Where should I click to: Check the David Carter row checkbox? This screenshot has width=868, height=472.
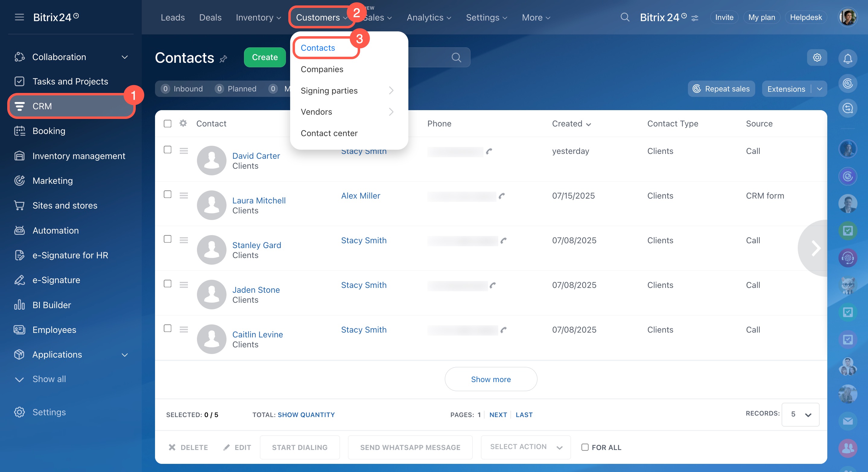[167, 150]
